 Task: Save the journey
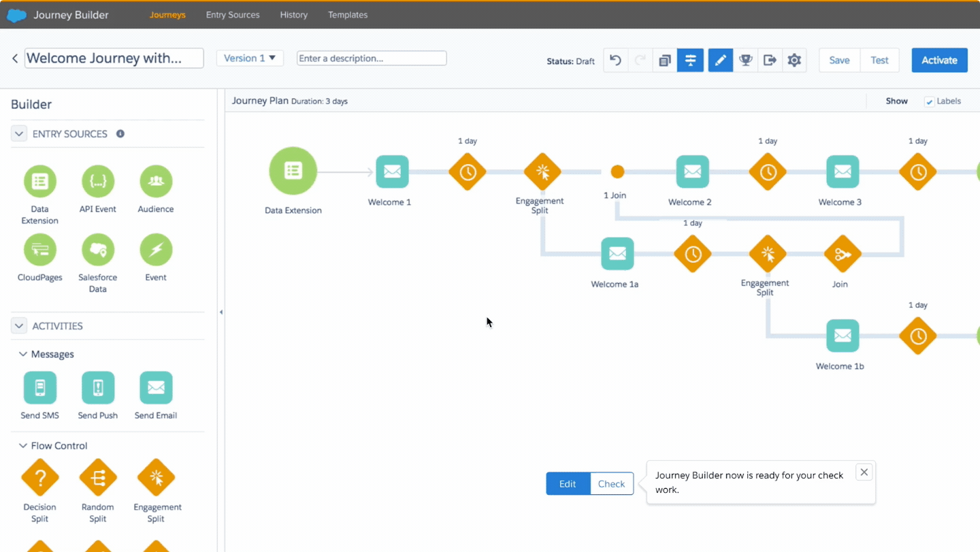839,60
